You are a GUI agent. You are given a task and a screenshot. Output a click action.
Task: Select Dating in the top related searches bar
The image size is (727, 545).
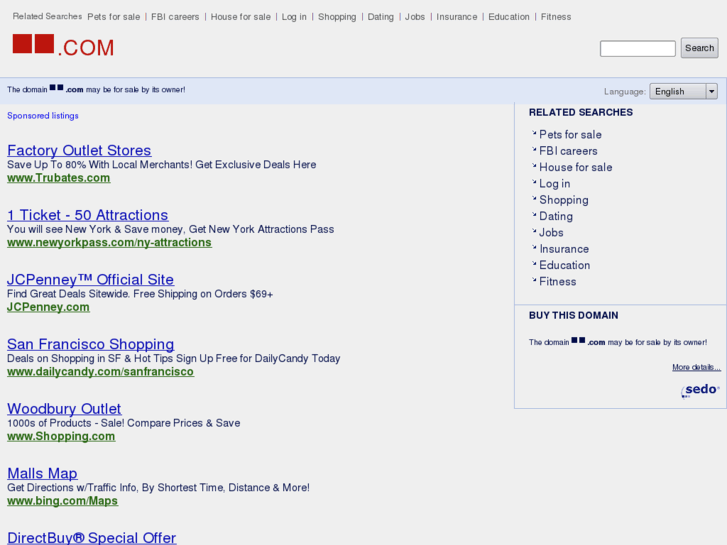click(381, 17)
